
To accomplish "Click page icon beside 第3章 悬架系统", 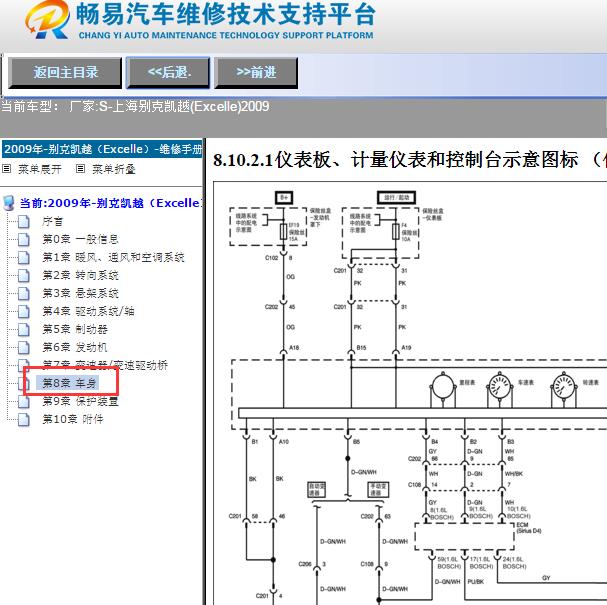I will (x=24, y=294).
